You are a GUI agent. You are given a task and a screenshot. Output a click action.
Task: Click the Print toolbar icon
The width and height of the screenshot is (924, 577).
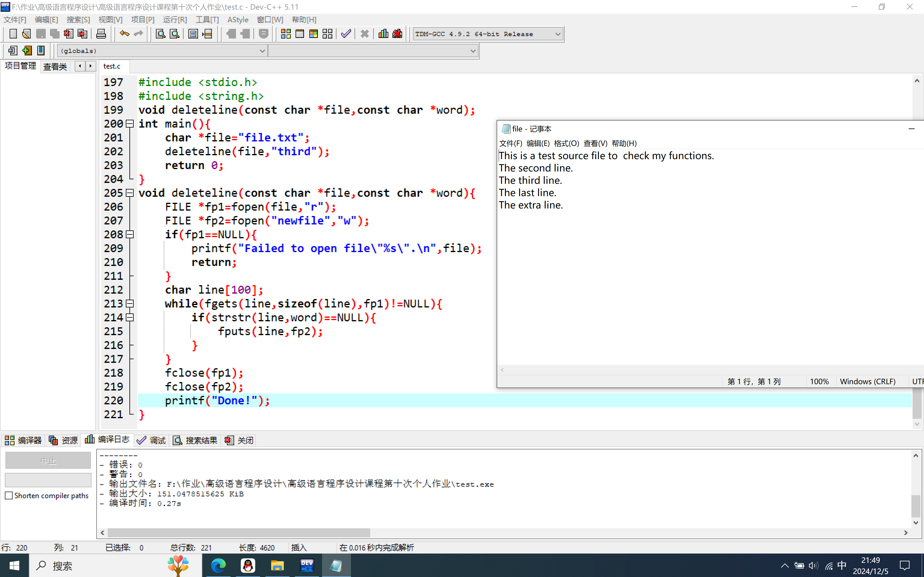(x=101, y=34)
